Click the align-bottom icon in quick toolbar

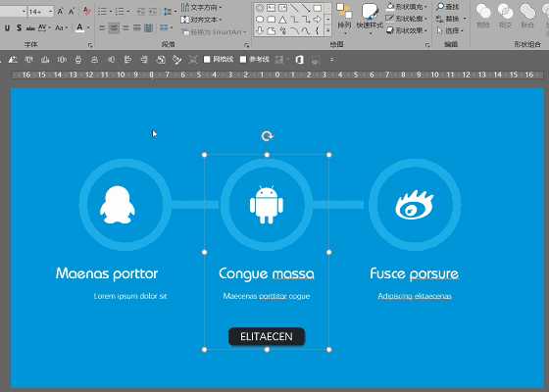[x=45, y=60]
